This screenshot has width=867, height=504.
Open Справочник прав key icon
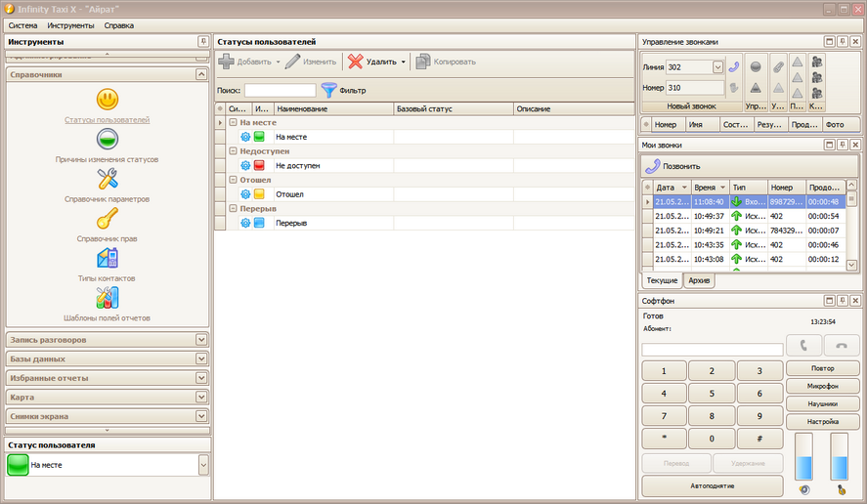click(108, 219)
